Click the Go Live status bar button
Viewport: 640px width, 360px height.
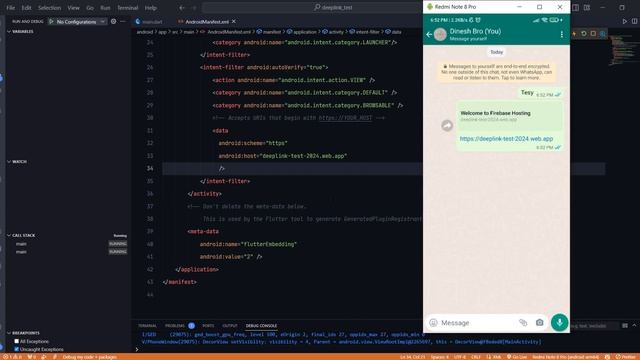517,357
